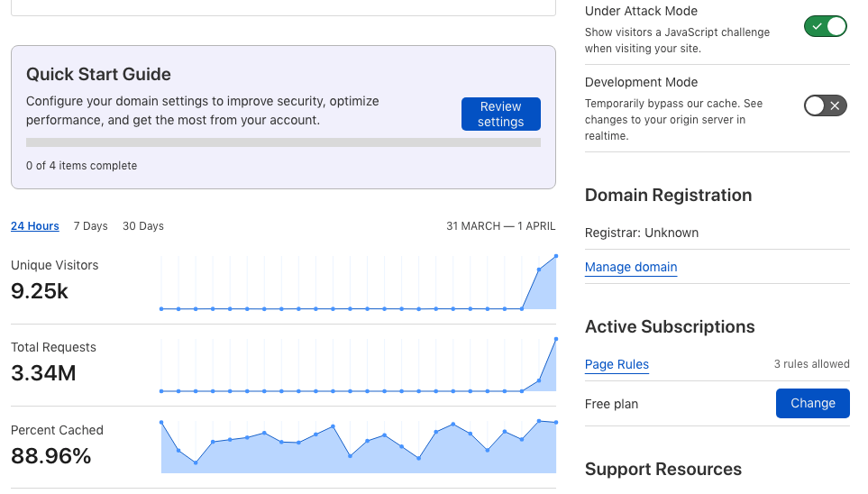
Task: Turn off Under Attack Mode toggle
Action: (825, 26)
